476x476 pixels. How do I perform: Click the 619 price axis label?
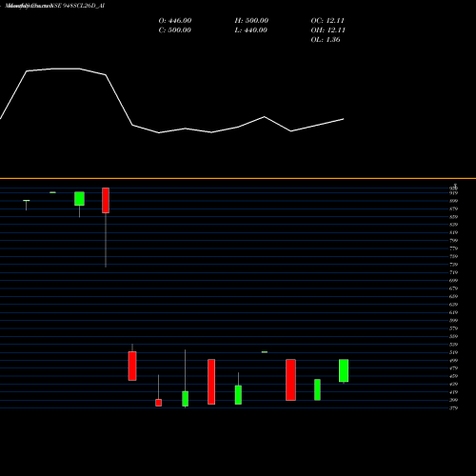pyautogui.click(x=453, y=312)
